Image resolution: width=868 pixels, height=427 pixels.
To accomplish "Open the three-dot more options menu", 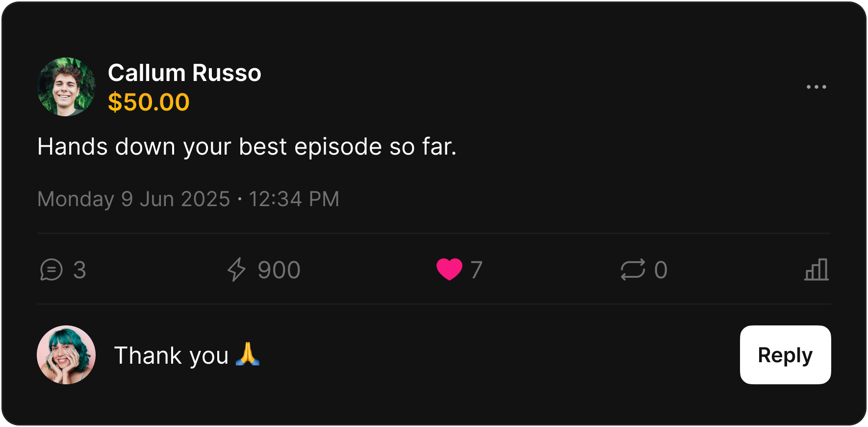I will click(x=817, y=87).
